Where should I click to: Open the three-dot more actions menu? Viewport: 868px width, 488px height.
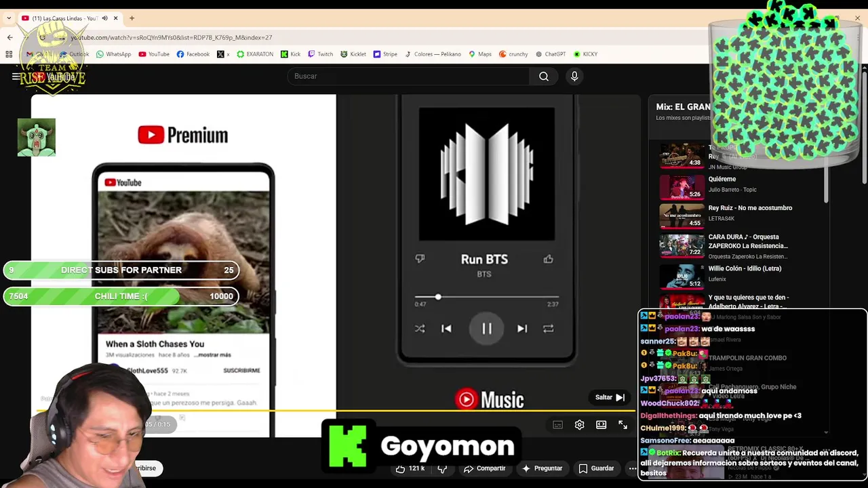click(632, 468)
